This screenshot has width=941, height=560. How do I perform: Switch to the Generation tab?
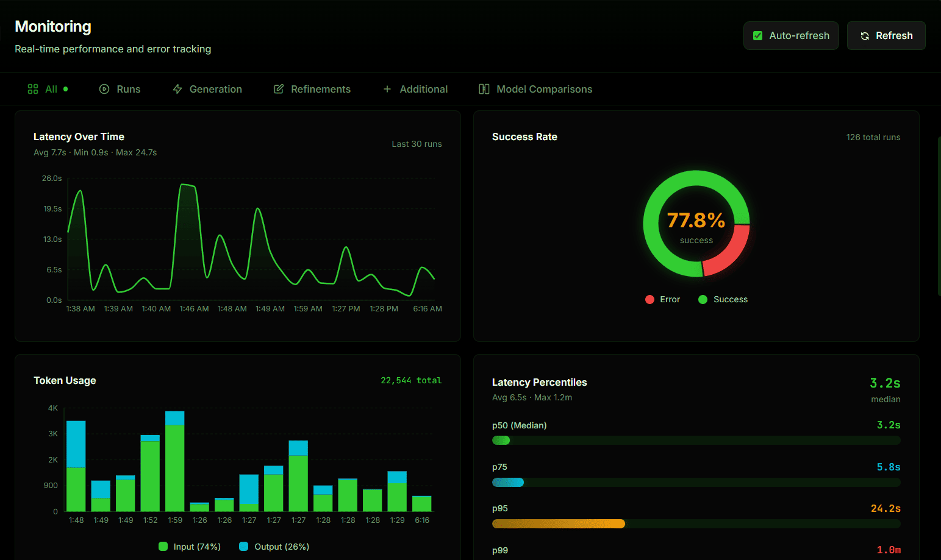click(x=207, y=89)
